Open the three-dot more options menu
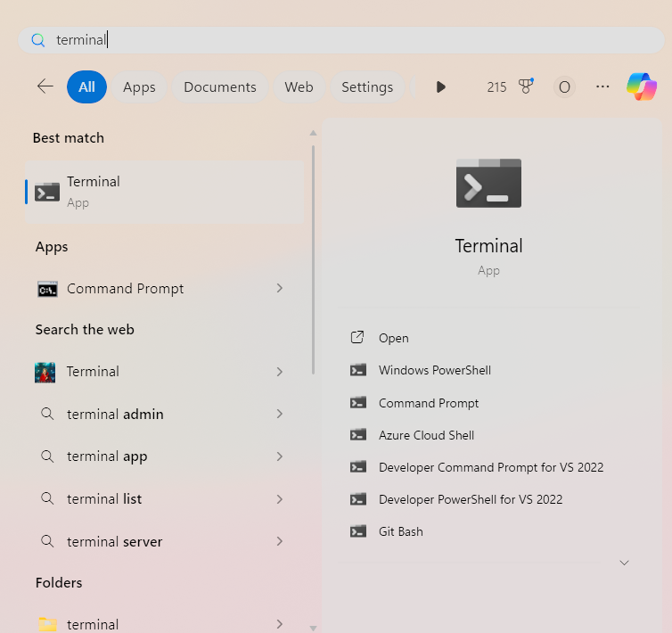 coord(602,86)
